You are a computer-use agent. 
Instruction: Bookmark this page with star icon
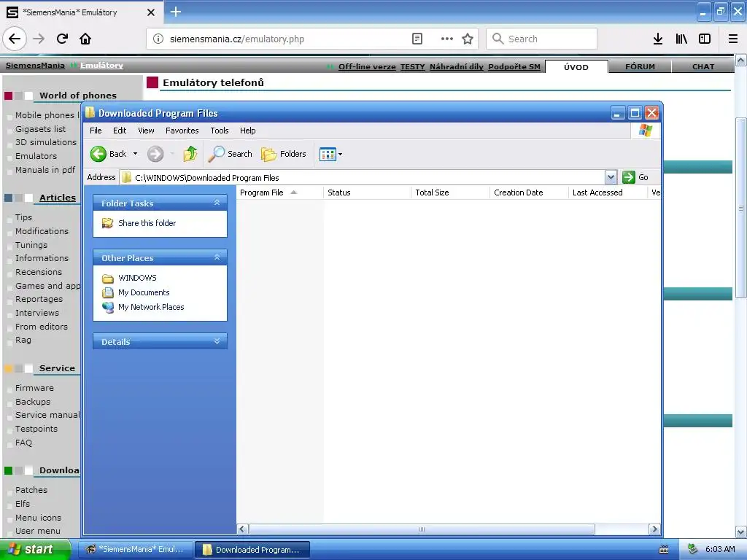click(468, 39)
